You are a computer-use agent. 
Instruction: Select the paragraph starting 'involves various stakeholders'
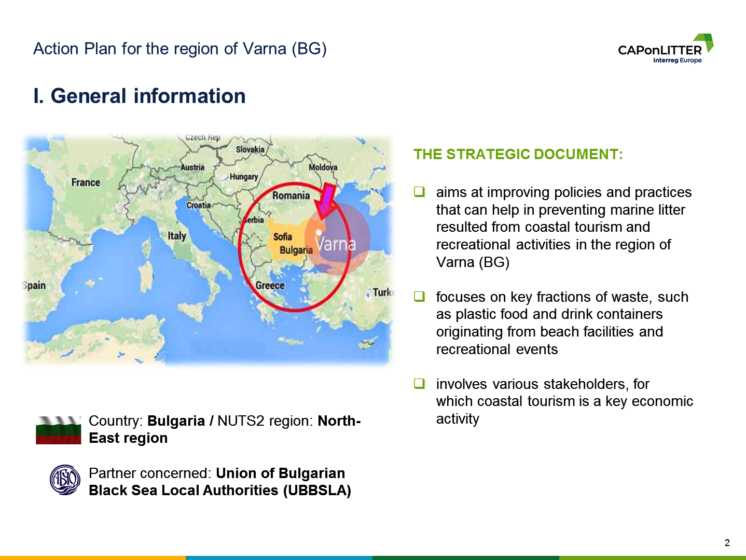pos(564,401)
